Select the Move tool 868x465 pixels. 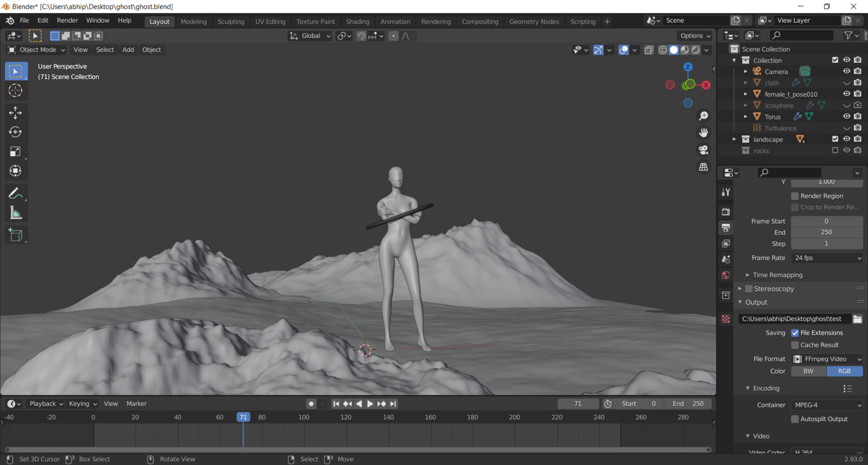pyautogui.click(x=16, y=113)
